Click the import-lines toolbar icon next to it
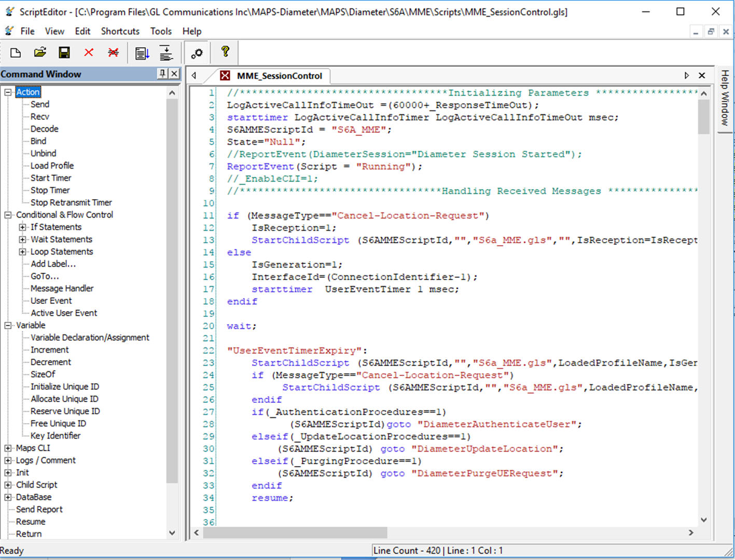Viewport: 735px width, 560px height. [x=166, y=52]
